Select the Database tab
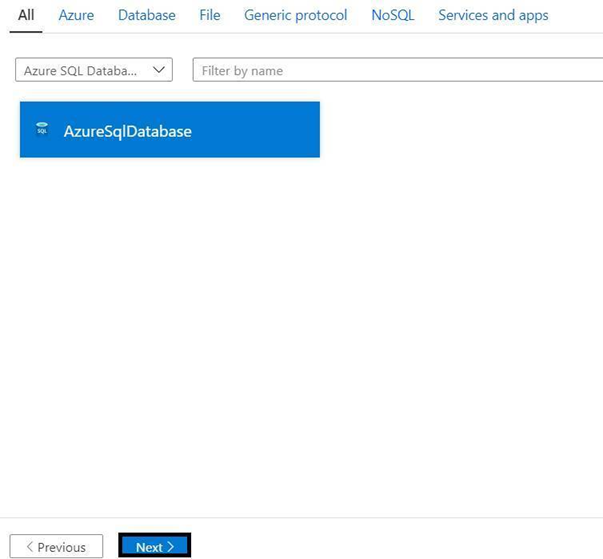Viewport: 603px width, 559px height. (x=147, y=15)
